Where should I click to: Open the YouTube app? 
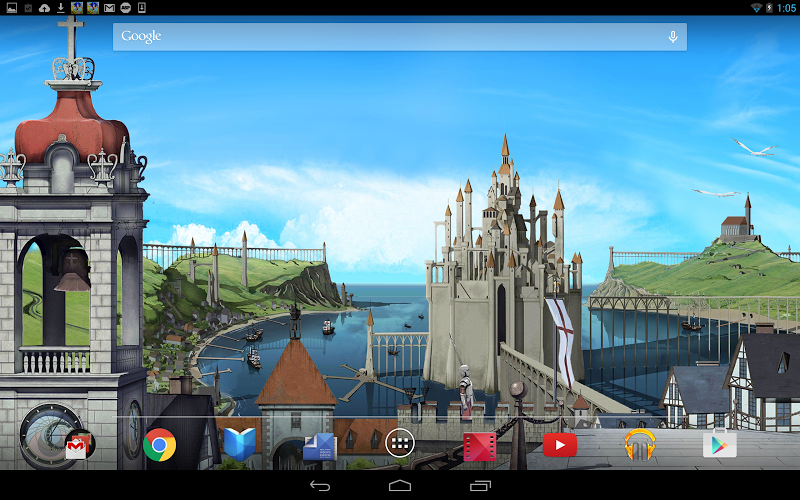coord(560,445)
